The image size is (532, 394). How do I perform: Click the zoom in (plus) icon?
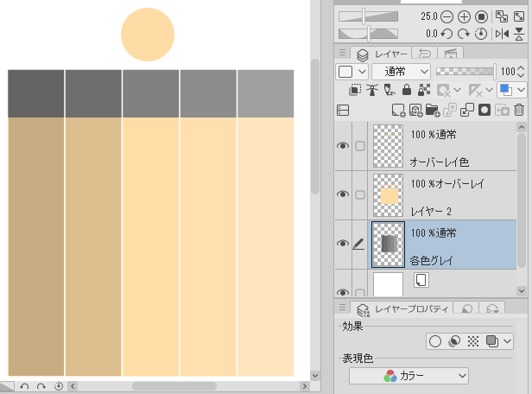(464, 17)
